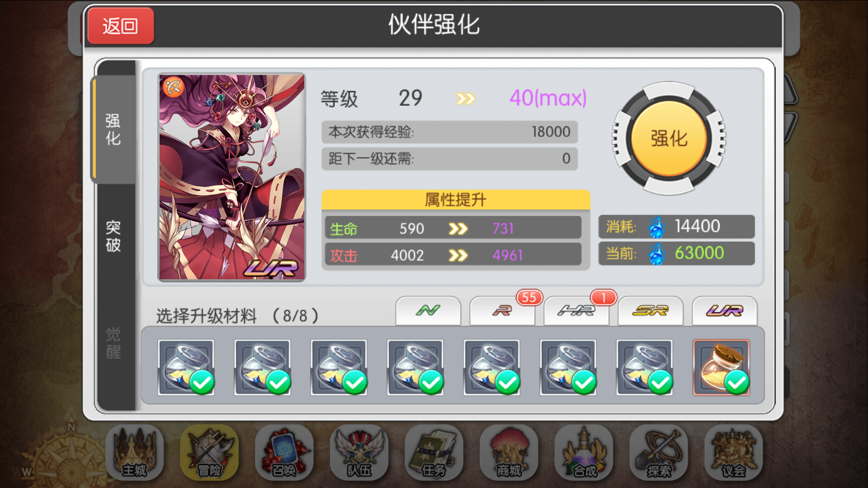Image resolution: width=868 pixels, height=488 pixels.
Task: Filter materials by SR rarity
Action: [x=651, y=311]
